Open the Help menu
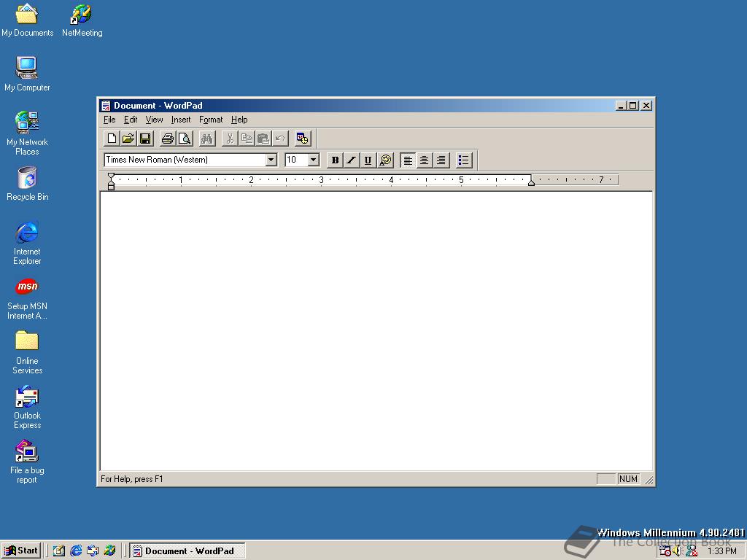 coord(239,120)
